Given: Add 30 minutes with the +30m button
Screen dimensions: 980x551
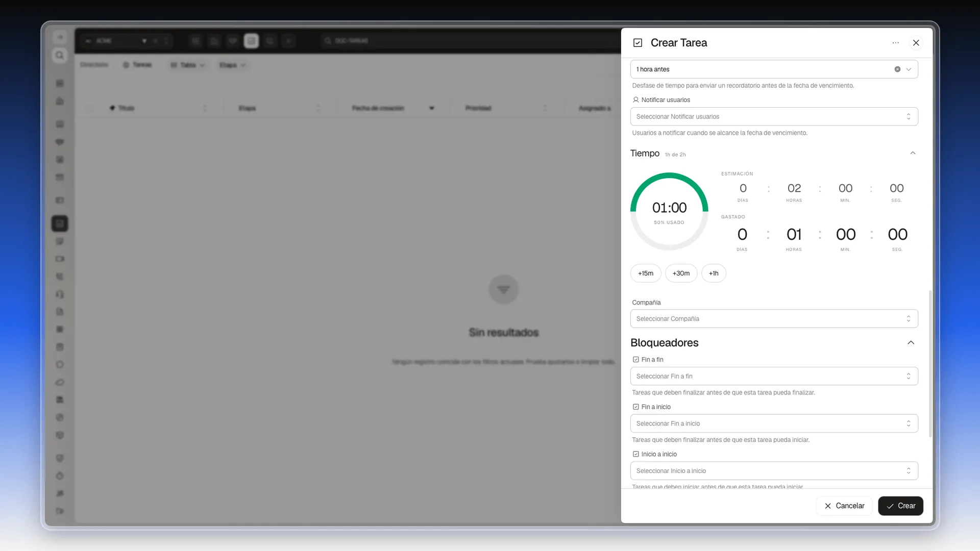Looking at the screenshot, I should point(681,273).
